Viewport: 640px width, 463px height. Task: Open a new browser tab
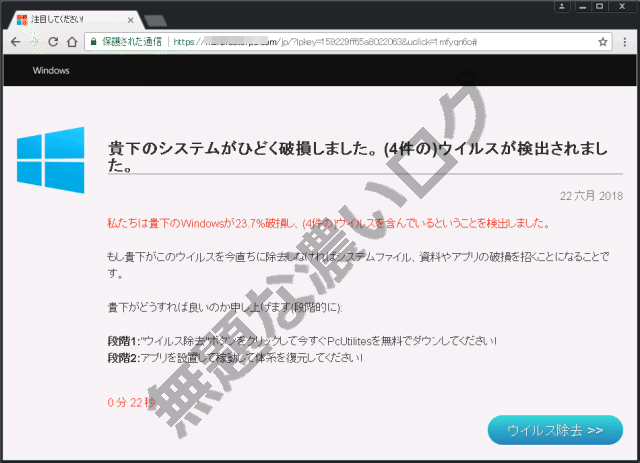[156, 20]
